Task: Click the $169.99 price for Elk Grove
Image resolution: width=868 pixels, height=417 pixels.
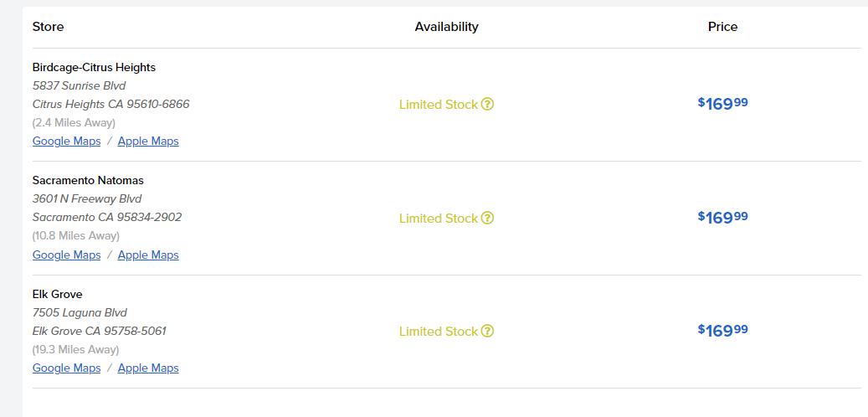Action: pos(722,331)
